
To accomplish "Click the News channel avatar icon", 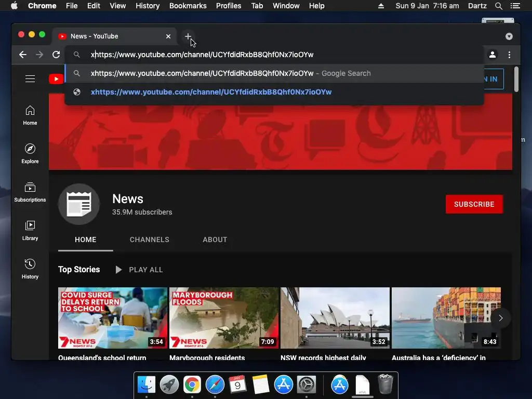I will point(79,204).
